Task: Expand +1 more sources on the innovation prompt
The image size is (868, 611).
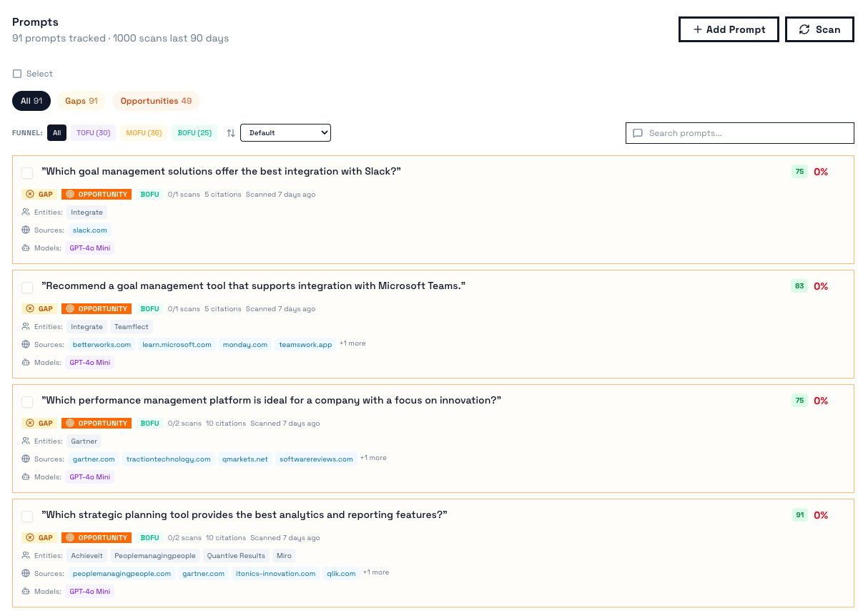Action: [373, 457]
